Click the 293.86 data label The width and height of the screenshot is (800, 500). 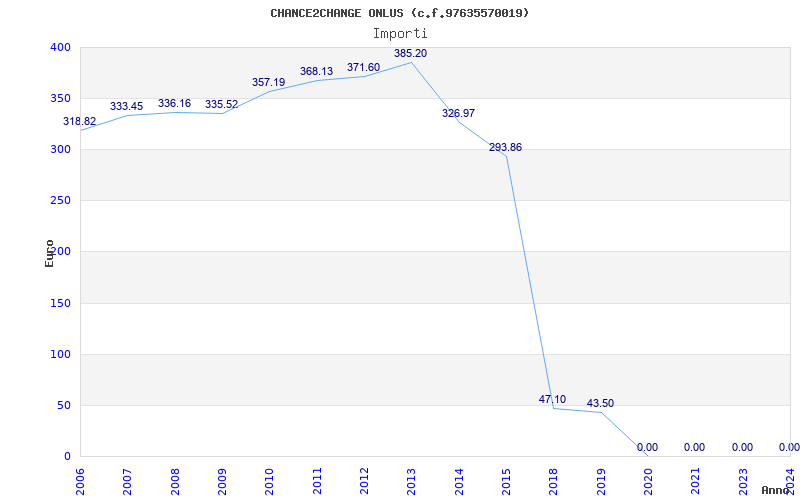[x=505, y=147]
